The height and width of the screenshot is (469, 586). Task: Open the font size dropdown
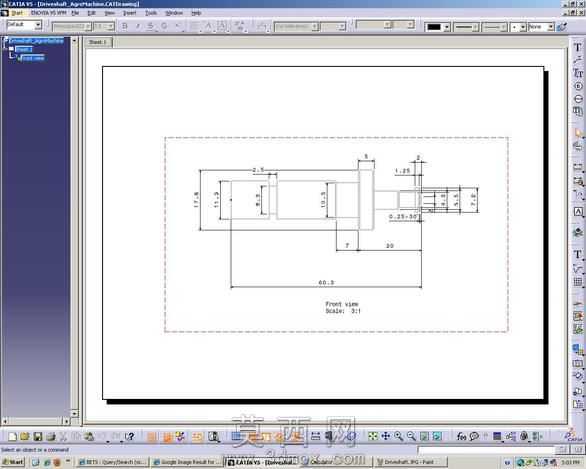111,27
